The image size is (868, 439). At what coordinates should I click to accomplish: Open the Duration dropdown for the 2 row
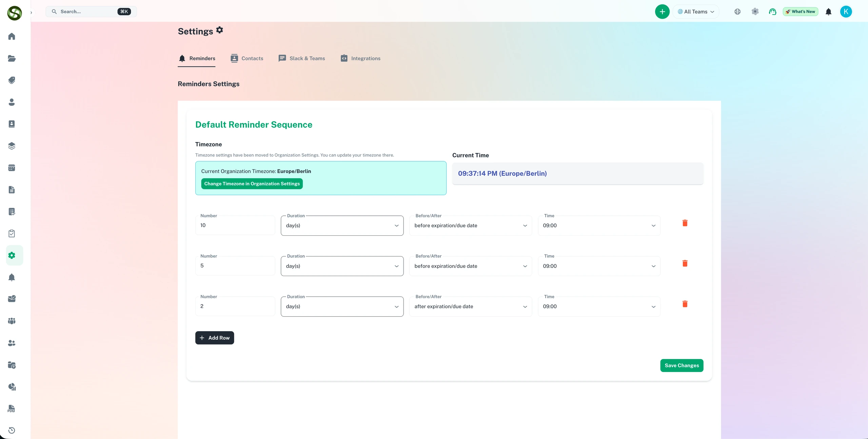342,307
